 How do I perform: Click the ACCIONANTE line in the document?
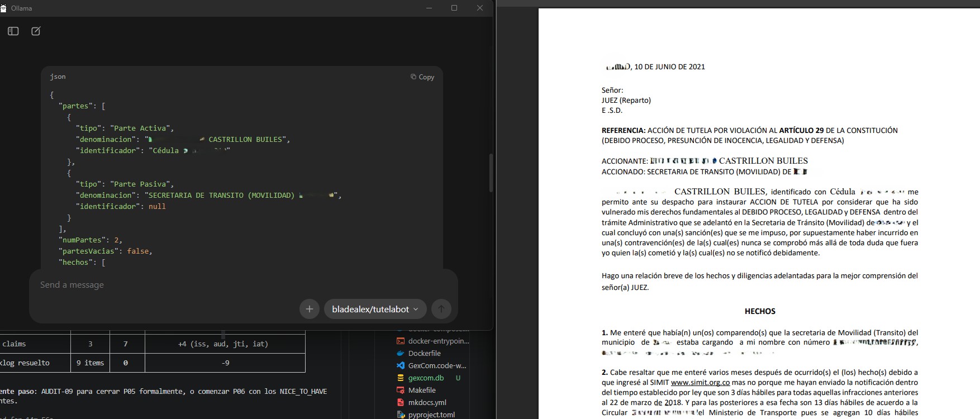click(705, 161)
